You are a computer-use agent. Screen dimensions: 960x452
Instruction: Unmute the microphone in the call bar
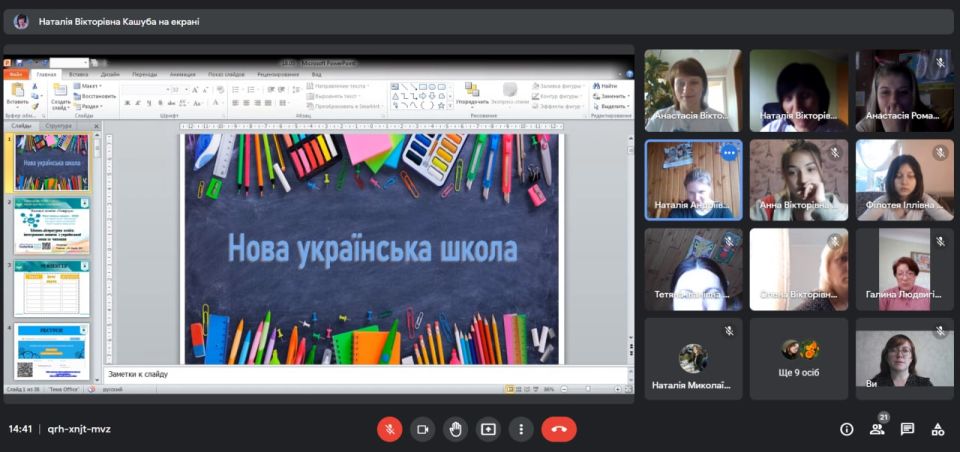pos(389,429)
